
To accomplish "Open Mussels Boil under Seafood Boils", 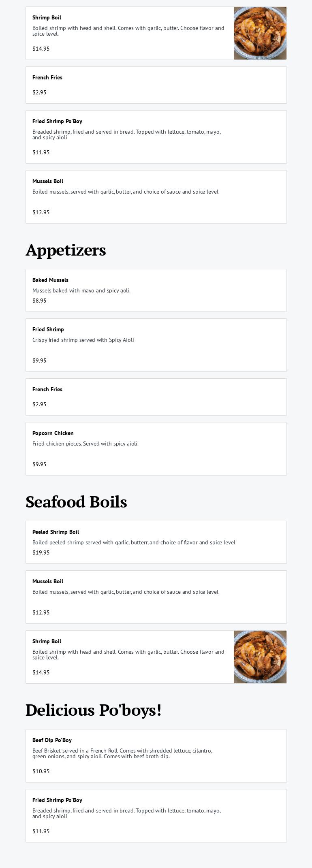I will pyautogui.click(x=156, y=597).
